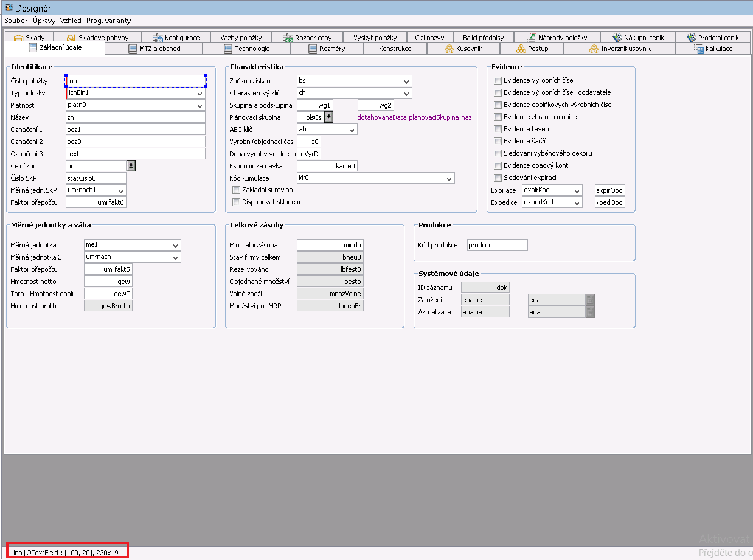Image resolution: width=753 pixels, height=560 pixels.
Task: Check the Sledování expirací option
Action: click(498, 178)
